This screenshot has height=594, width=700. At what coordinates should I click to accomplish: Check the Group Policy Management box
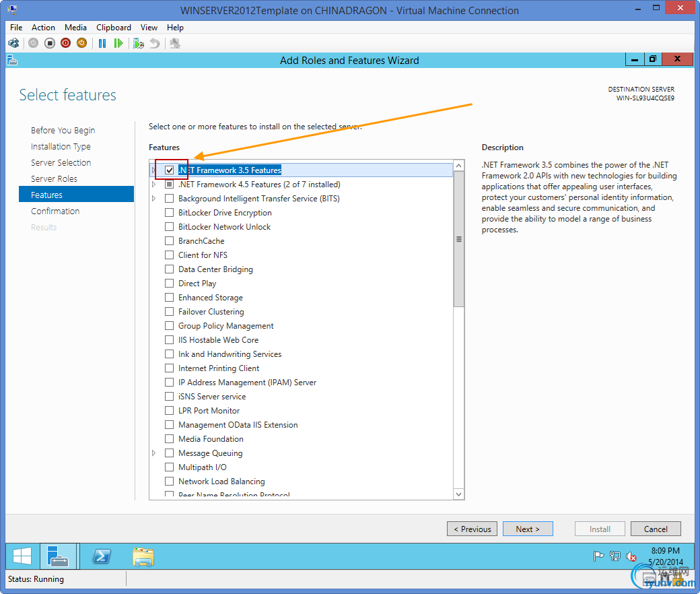click(169, 326)
